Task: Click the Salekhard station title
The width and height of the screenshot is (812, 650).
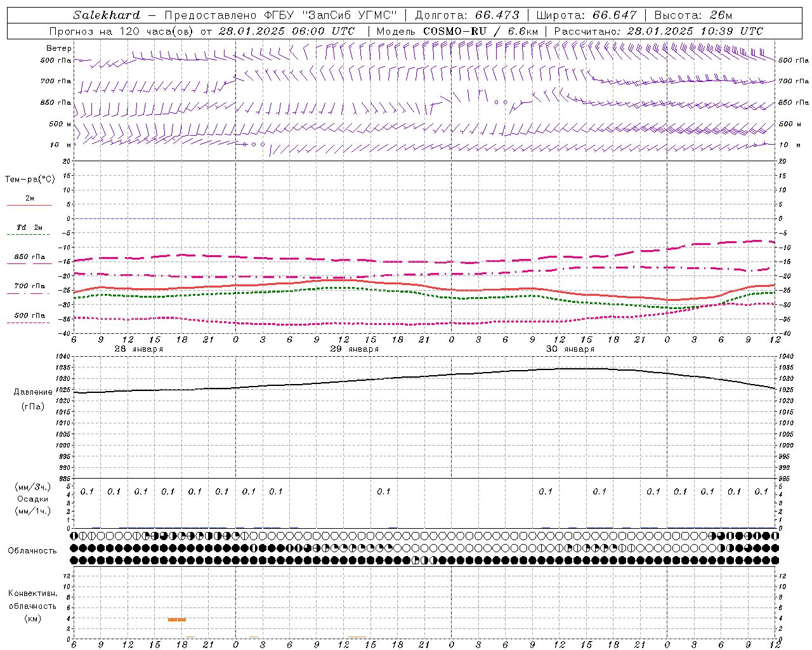Action: 107,15
